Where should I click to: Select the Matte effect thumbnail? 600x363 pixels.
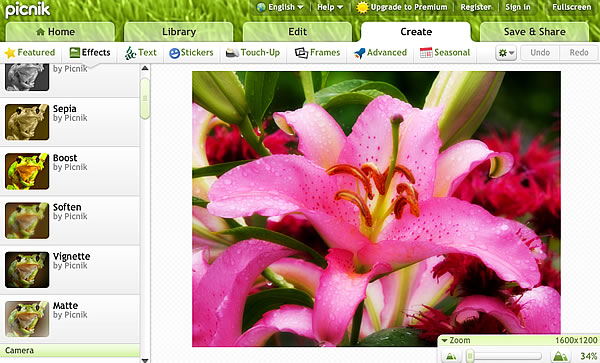tap(27, 319)
